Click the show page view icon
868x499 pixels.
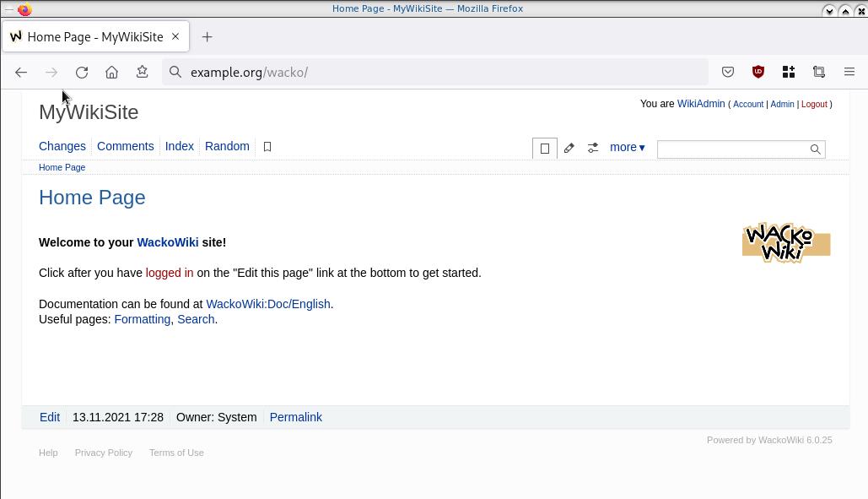[545, 149]
